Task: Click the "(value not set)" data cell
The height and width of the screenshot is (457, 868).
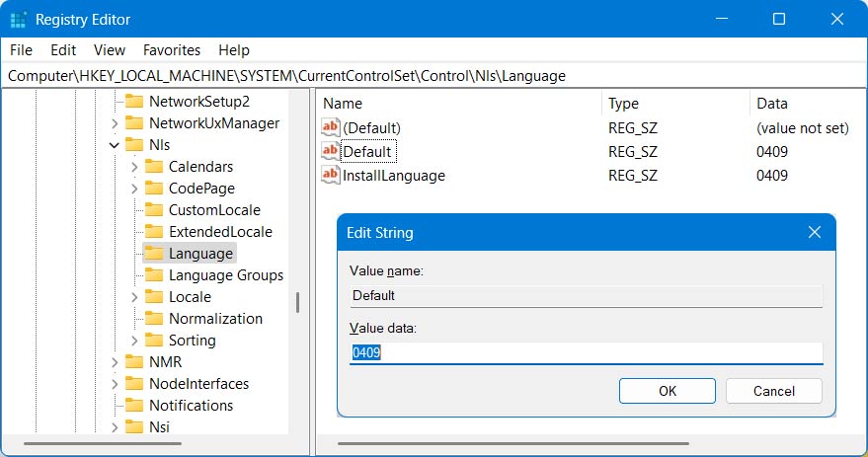Action: click(x=802, y=127)
